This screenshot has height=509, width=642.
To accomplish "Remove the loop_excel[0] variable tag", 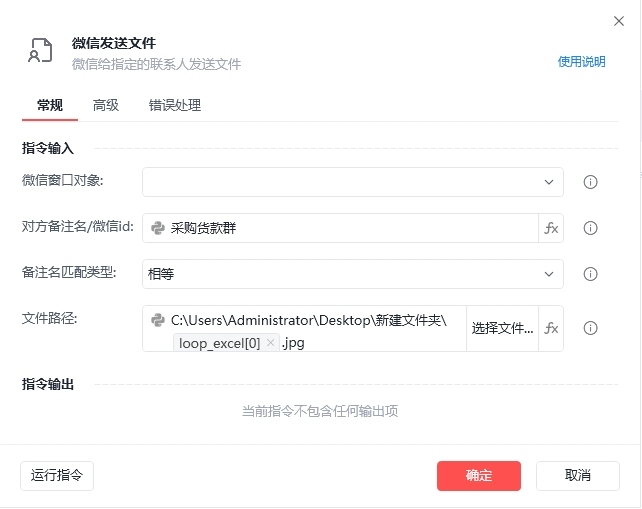I will click(x=270, y=343).
